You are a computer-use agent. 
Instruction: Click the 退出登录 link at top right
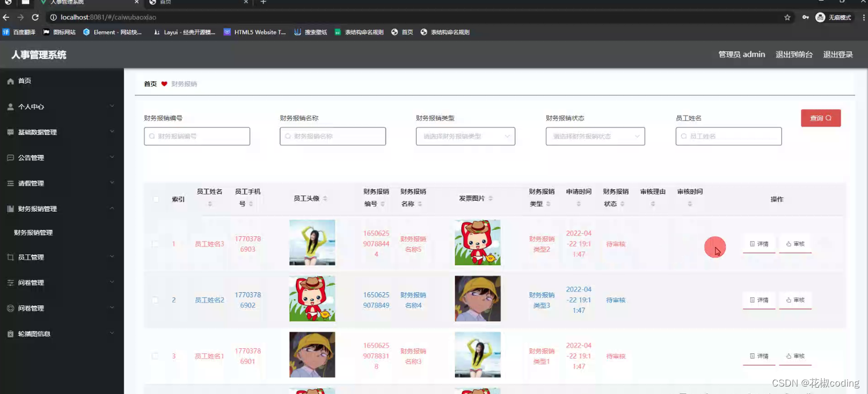(838, 54)
